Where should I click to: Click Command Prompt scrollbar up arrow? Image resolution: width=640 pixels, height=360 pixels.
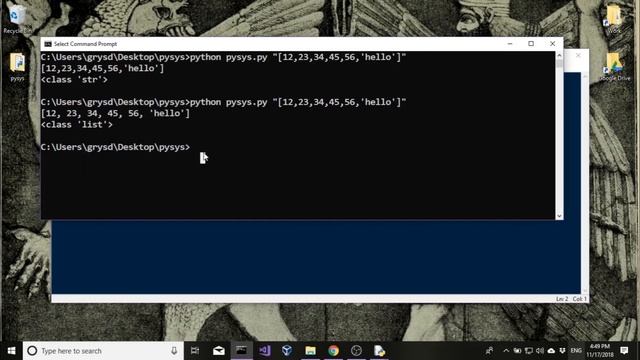(x=559, y=55)
